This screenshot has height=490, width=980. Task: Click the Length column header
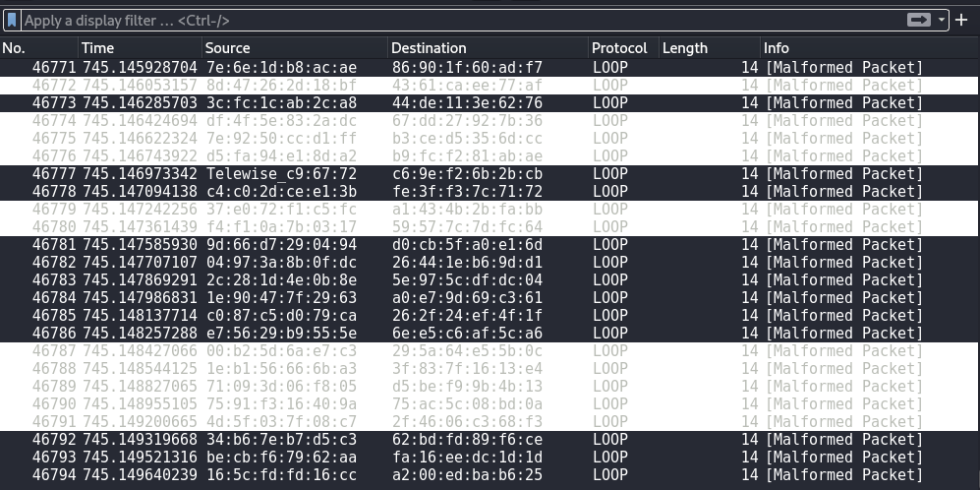pyautogui.click(x=684, y=47)
